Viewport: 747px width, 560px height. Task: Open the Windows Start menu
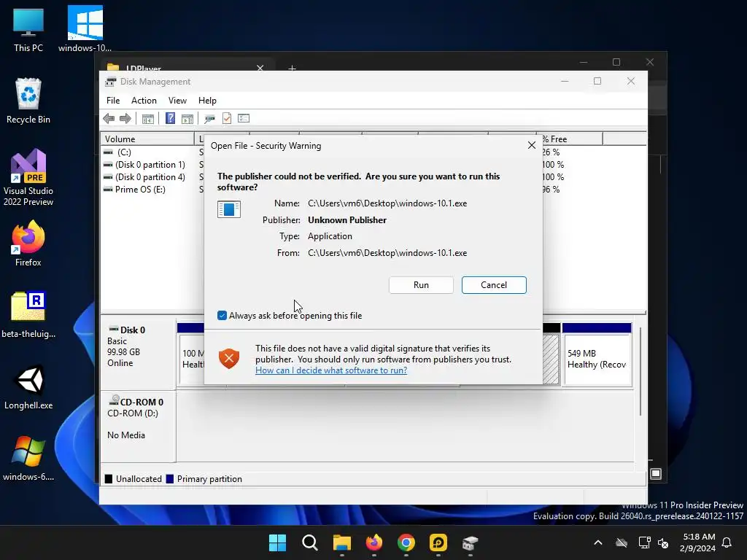point(277,542)
